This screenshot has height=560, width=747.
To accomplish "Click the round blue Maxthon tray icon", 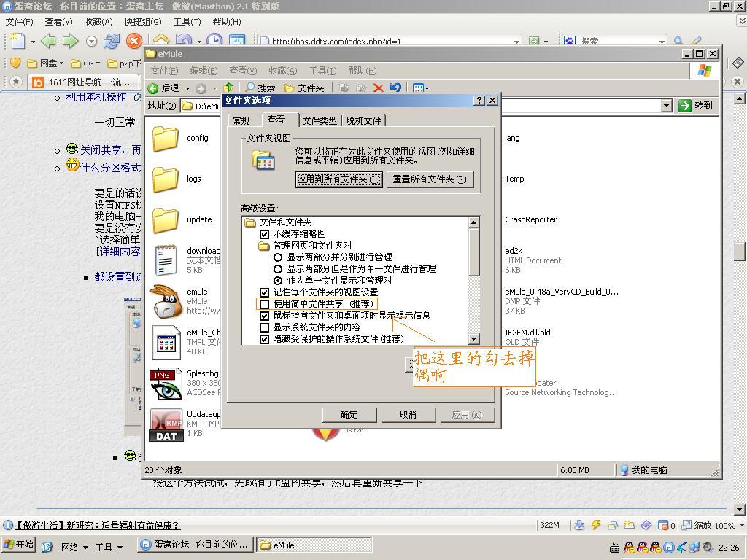I will (x=669, y=548).
